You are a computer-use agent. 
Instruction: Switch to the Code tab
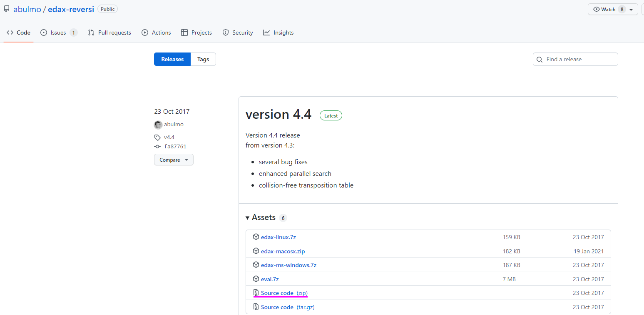[18, 32]
